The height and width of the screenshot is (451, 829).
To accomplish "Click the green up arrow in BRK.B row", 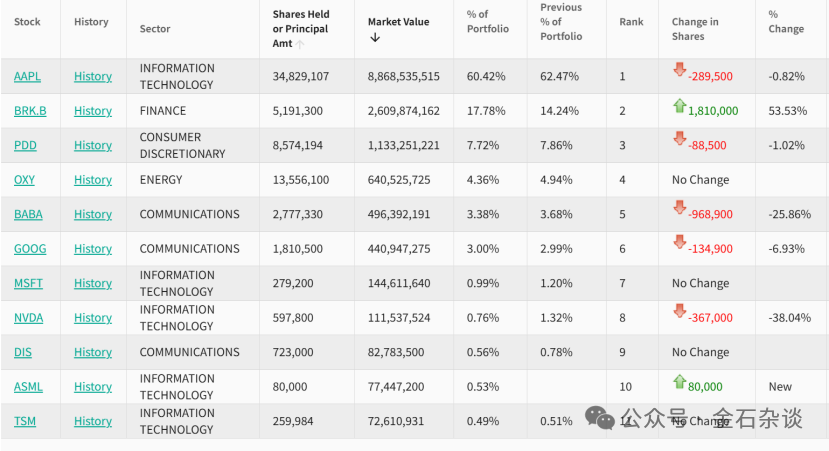I will (x=679, y=105).
